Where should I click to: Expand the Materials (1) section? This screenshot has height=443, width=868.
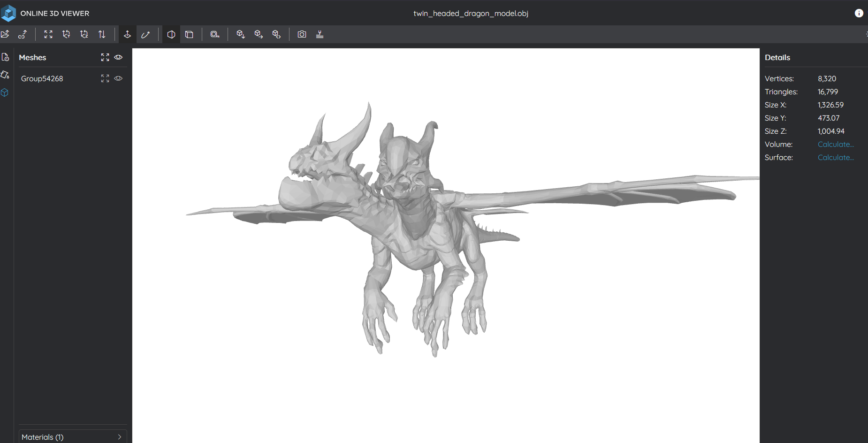(73, 437)
